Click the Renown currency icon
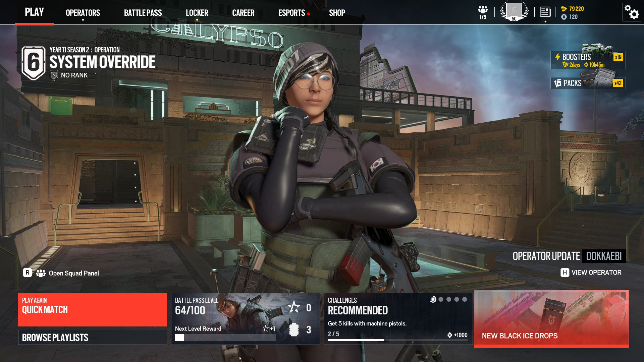This screenshot has height=362, width=644. point(564,9)
